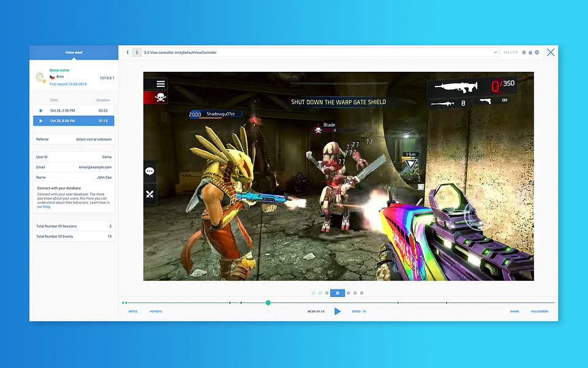Change playback speed 1X

click(x=359, y=312)
